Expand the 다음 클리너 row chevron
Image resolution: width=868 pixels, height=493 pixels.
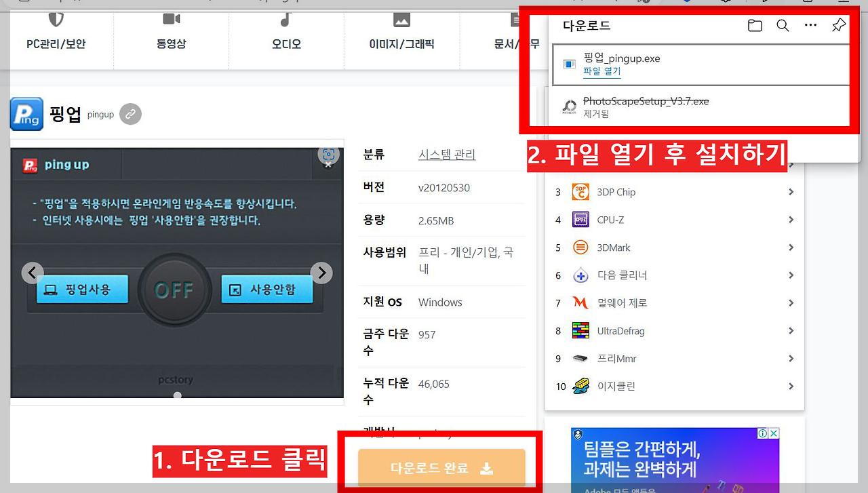(791, 275)
